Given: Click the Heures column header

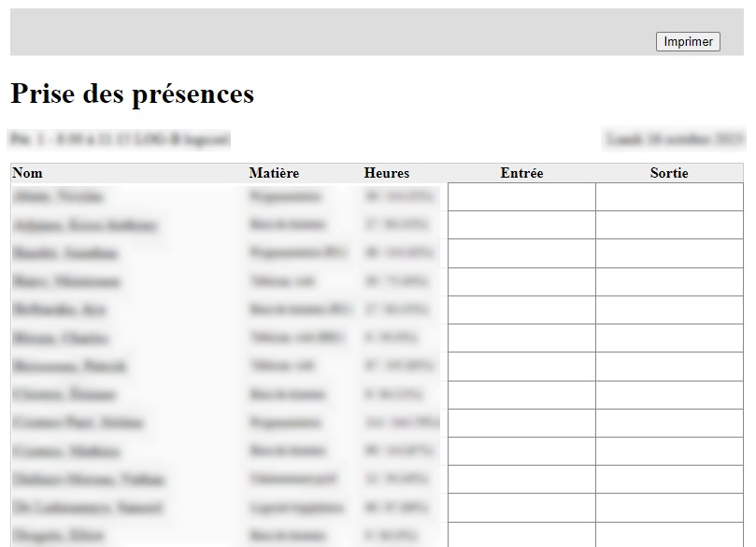Looking at the screenshot, I should [387, 173].
